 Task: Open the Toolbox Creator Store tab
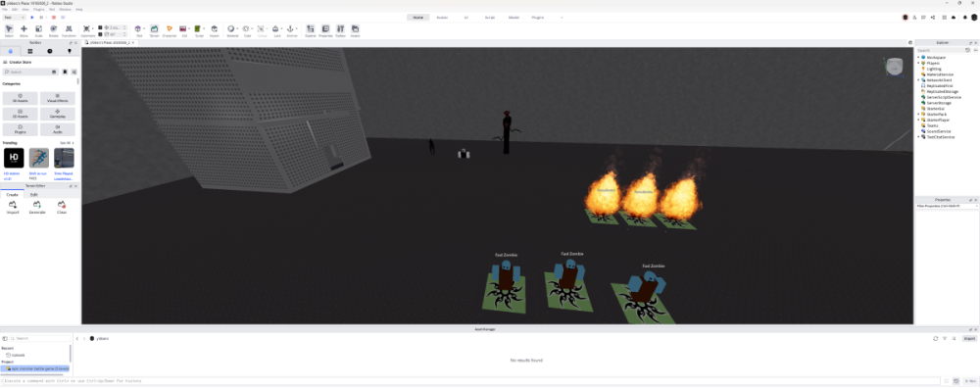(x=10, y=51)
